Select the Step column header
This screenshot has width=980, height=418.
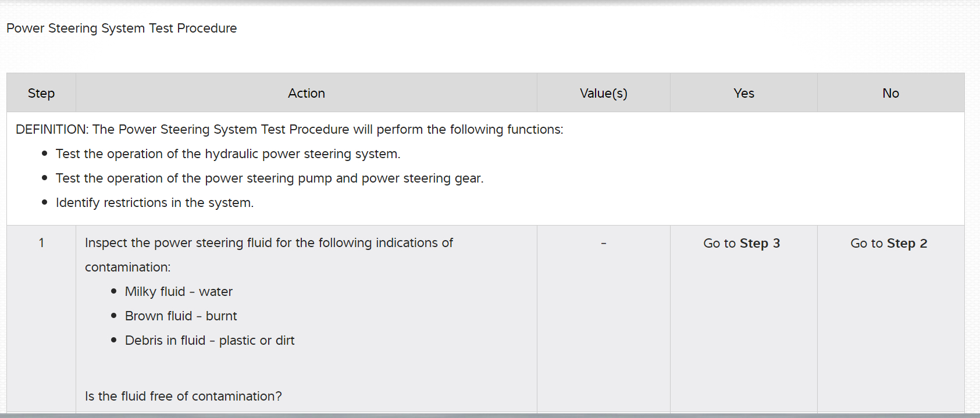(41, 93)
